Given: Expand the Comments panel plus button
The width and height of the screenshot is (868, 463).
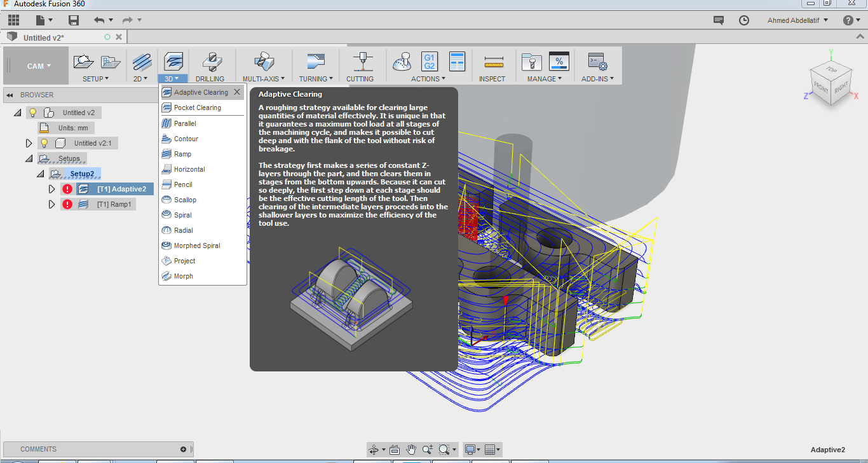Looking at the screenshot, I should (184, 449).
